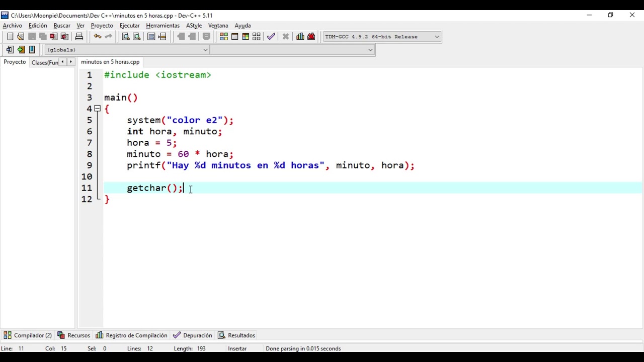Click the Delete profiling information icon
The height and width of the screenshot is (362, 644).
pyautogui.click(x=311, y=36)
